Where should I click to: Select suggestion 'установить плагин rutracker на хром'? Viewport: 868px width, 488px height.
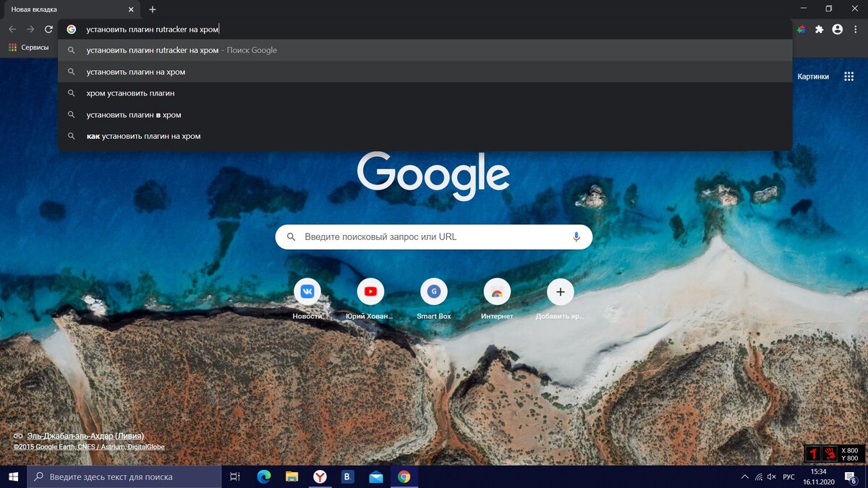pyautogui.click(x=425, y=51)
